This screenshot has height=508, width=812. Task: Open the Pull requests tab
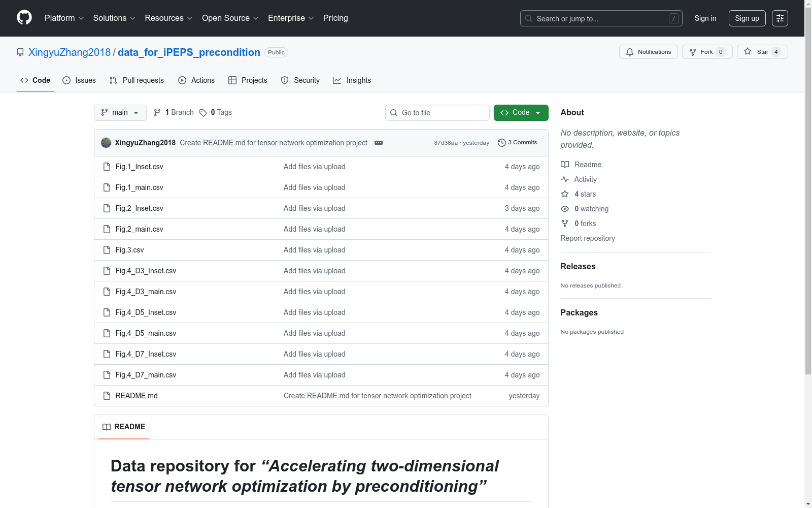[x=137, y=80]
